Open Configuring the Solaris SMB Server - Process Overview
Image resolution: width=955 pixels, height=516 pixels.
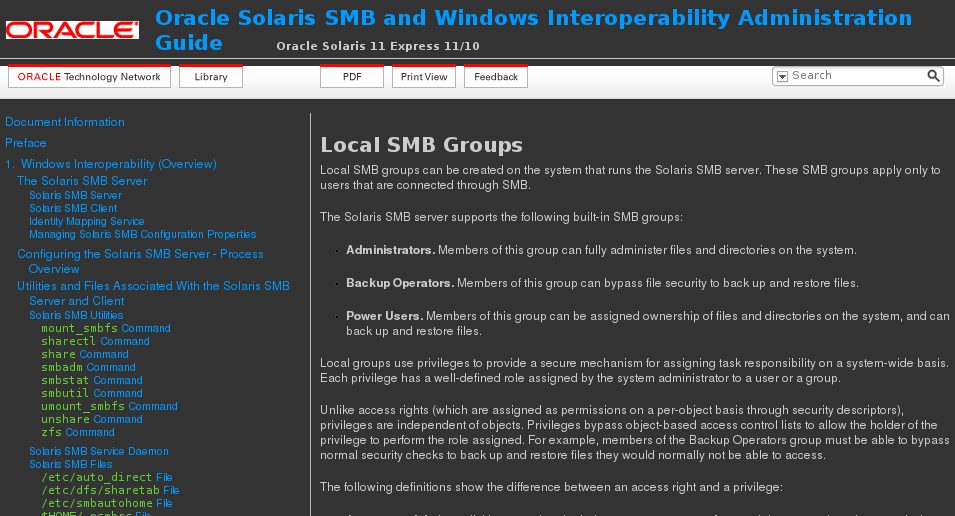click(x=140, y=261)
